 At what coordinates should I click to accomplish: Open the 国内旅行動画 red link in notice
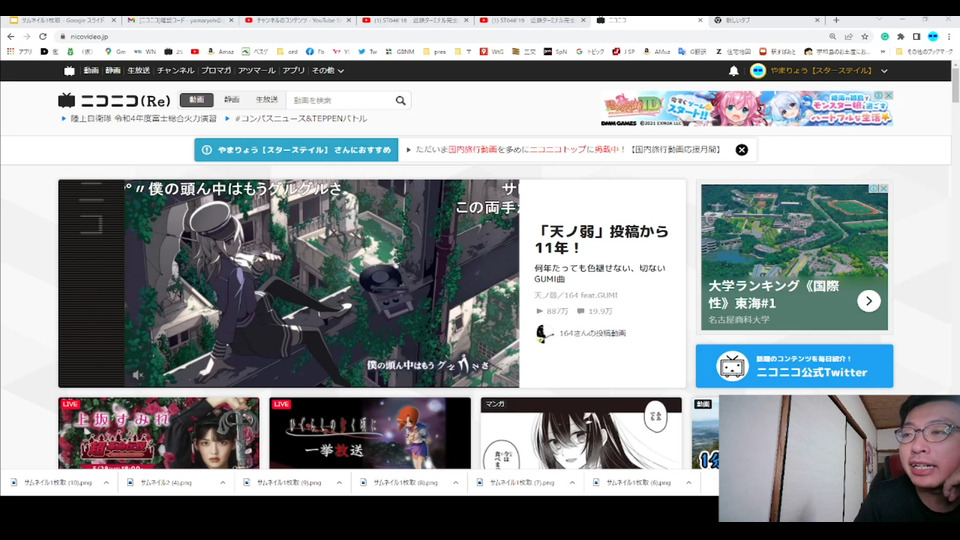coord(472,150)
